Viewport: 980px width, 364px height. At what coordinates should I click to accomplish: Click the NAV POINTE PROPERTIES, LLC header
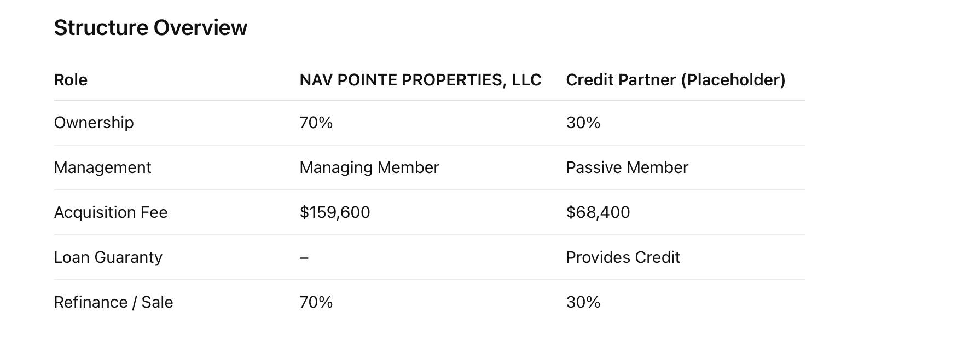pos(420,80)
